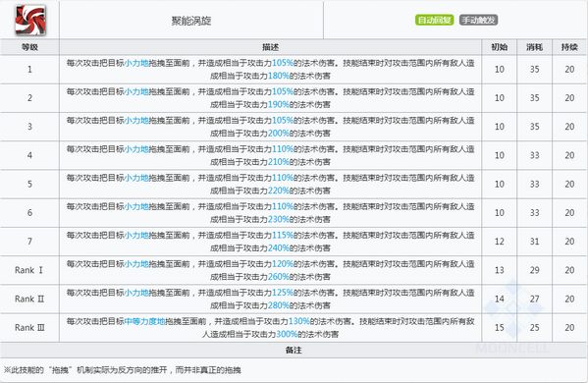The image size is (588, 383).
Task: Click the 230% damage value
Action: tap(279, 219)
